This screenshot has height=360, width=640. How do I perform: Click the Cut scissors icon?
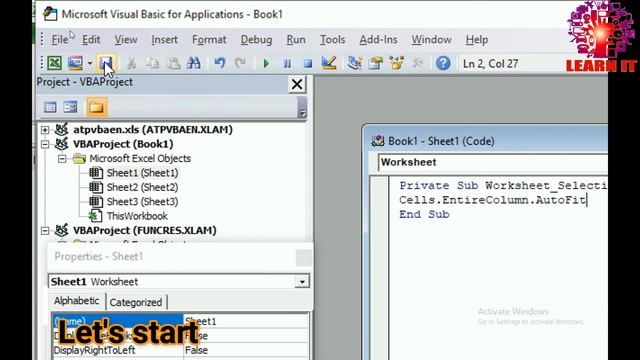(131, 63)
